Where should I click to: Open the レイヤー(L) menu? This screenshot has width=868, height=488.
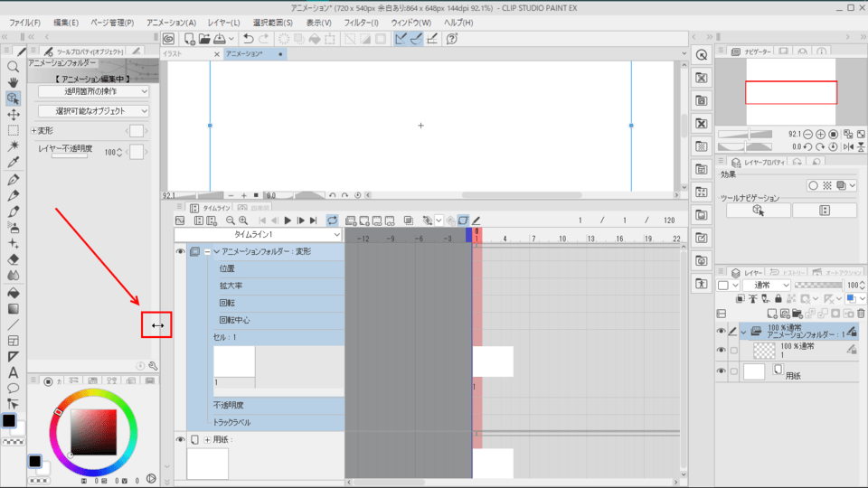223,23
